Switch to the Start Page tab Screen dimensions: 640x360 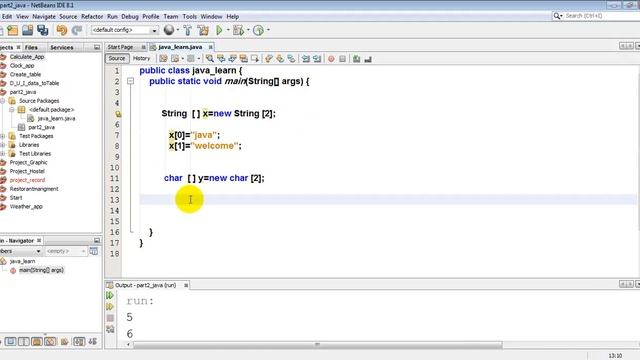[x=120, y=47]
